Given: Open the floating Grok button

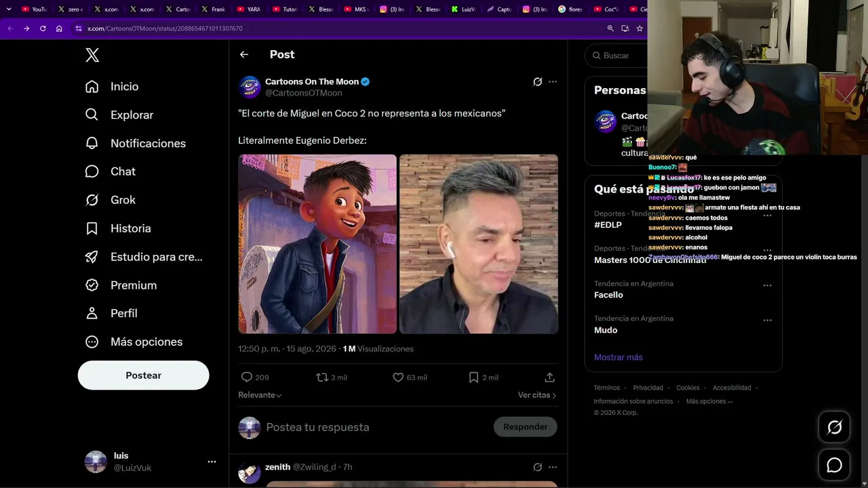Looking at the screenshot, I should [x=835, y=427].
